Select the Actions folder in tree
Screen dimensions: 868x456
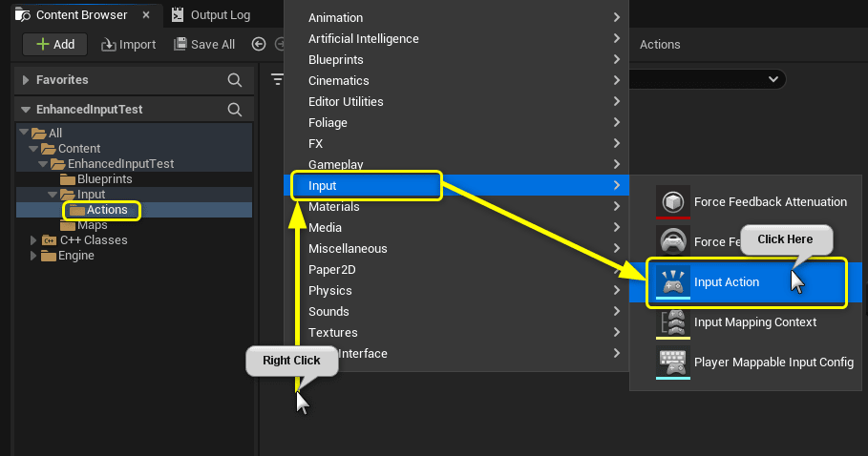134,210
